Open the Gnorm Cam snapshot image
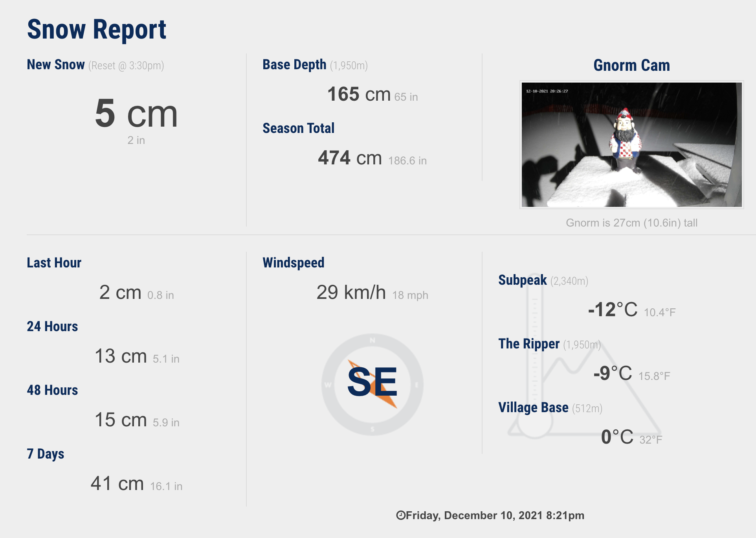Screen dimensions: 756x538 (x=631, y=145)
